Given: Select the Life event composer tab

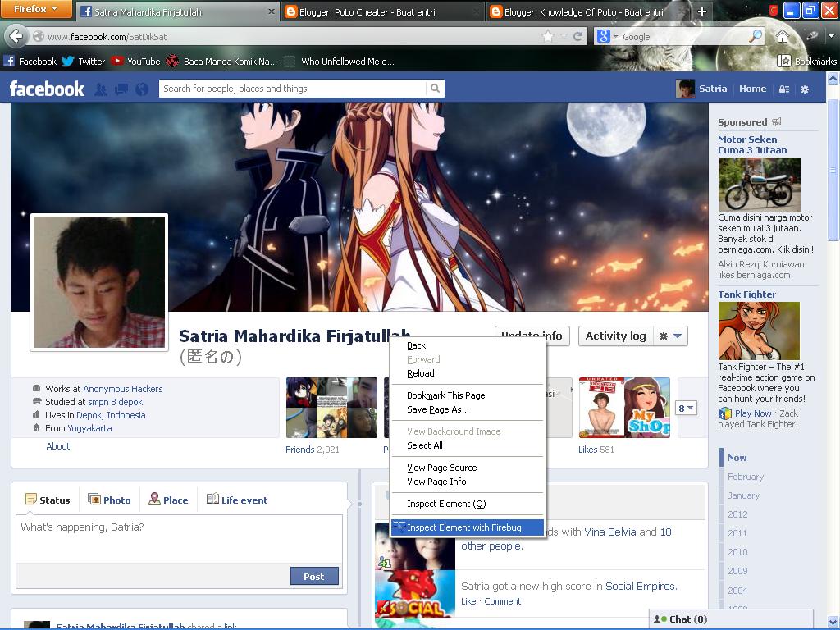Looking at the screenshot, I should (237, 500).
